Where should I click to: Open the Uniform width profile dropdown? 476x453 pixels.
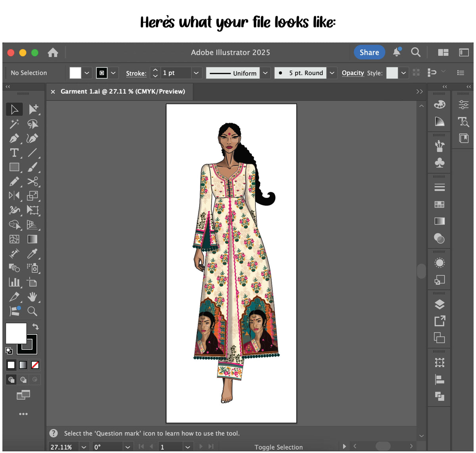pyautogui.click(x=265, y=73)
